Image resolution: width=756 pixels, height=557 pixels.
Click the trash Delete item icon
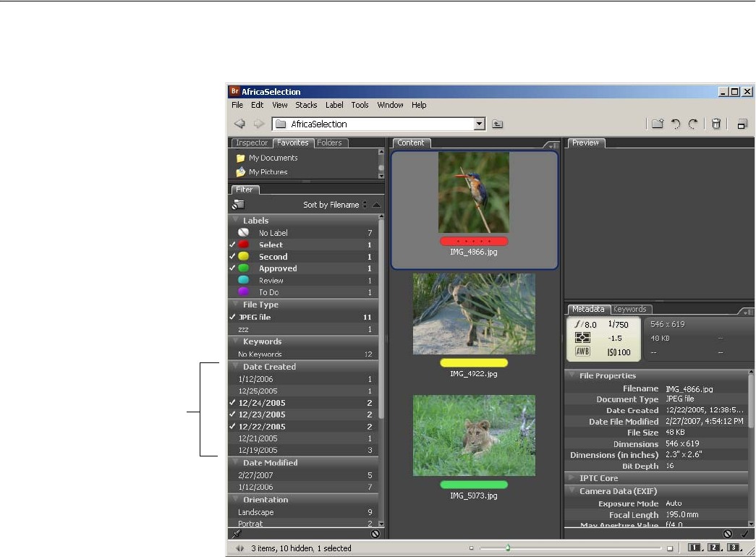(x=715, y=124)
